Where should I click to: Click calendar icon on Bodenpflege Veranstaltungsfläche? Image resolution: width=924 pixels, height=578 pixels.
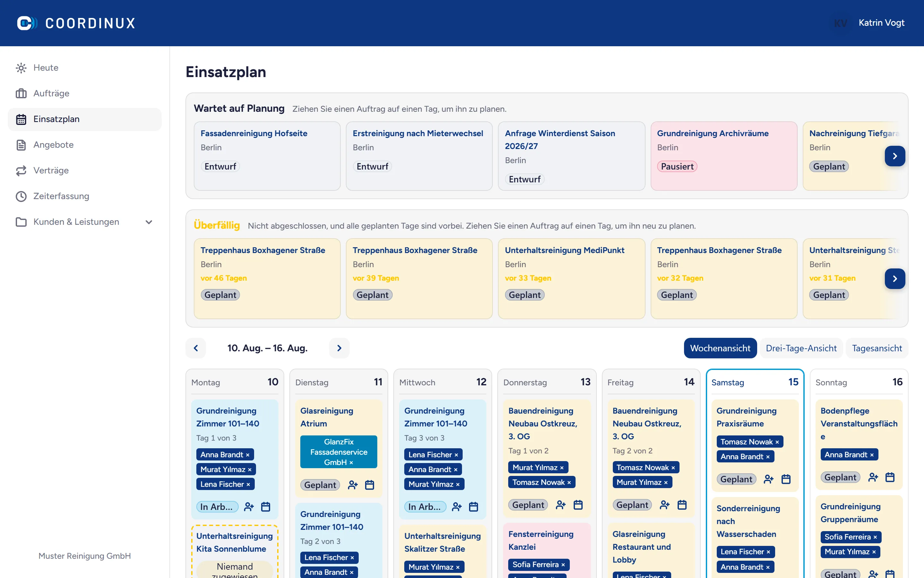pos(890,477)
